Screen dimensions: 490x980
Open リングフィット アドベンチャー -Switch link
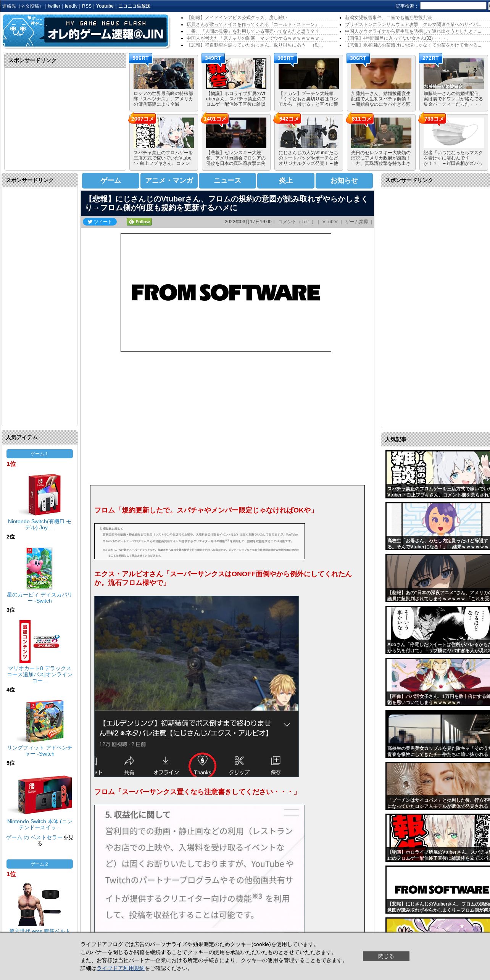tap(39, 751)
